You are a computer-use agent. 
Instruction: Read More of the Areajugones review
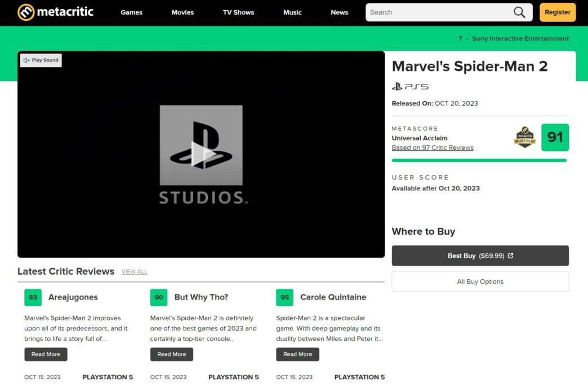(46, 355)
